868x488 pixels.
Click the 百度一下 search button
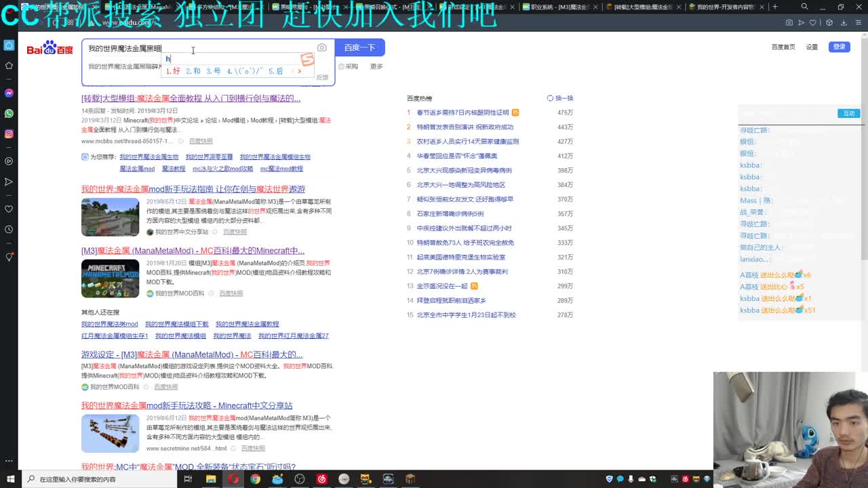pyautogui.click(x=360, y=47)
